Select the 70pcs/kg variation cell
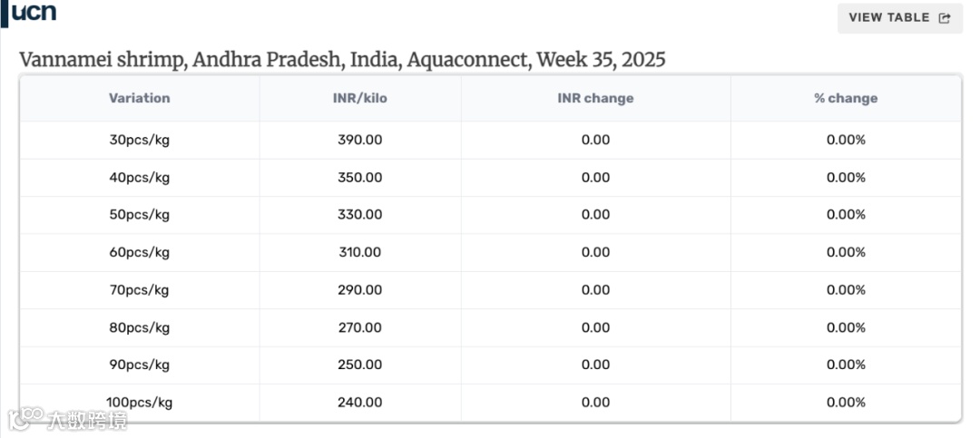Screen dimensions: 980x438 [x=139, y=290]
